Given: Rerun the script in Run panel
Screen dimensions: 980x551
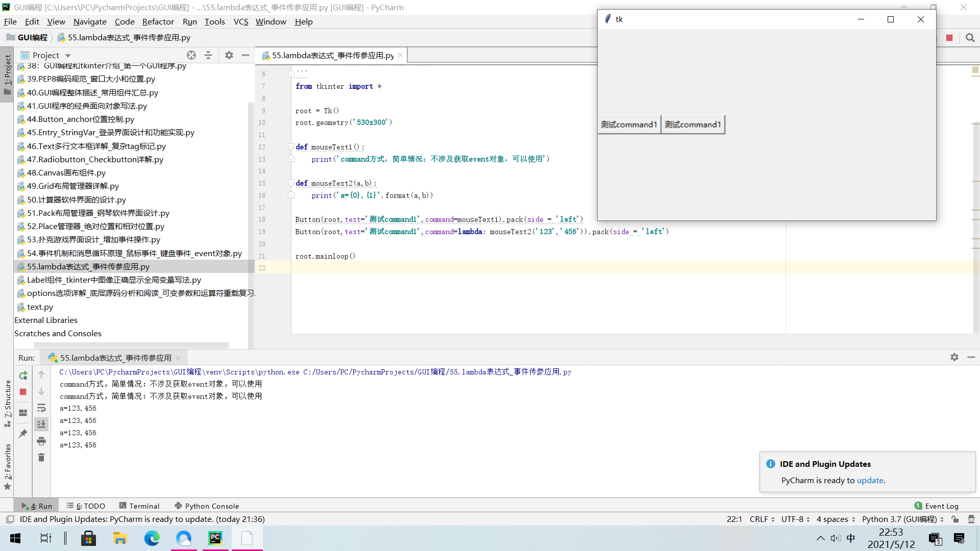Looking at the screenshot, I should pos(23,375).
